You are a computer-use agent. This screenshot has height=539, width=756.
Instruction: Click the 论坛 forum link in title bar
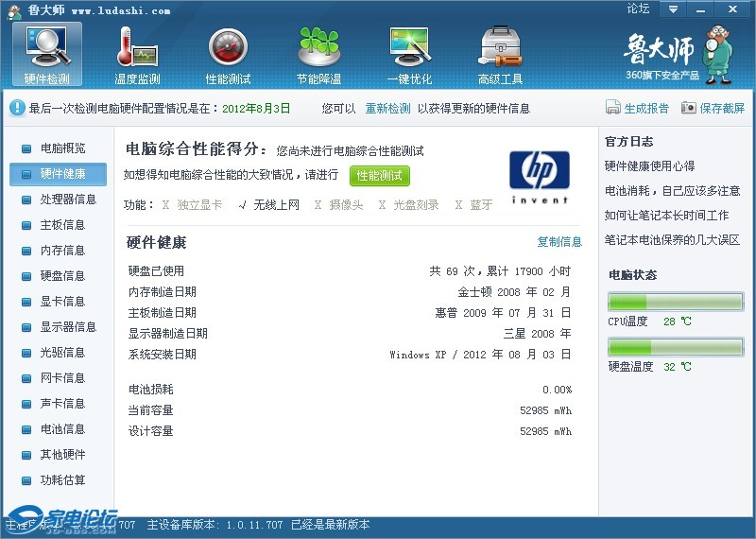638,9
